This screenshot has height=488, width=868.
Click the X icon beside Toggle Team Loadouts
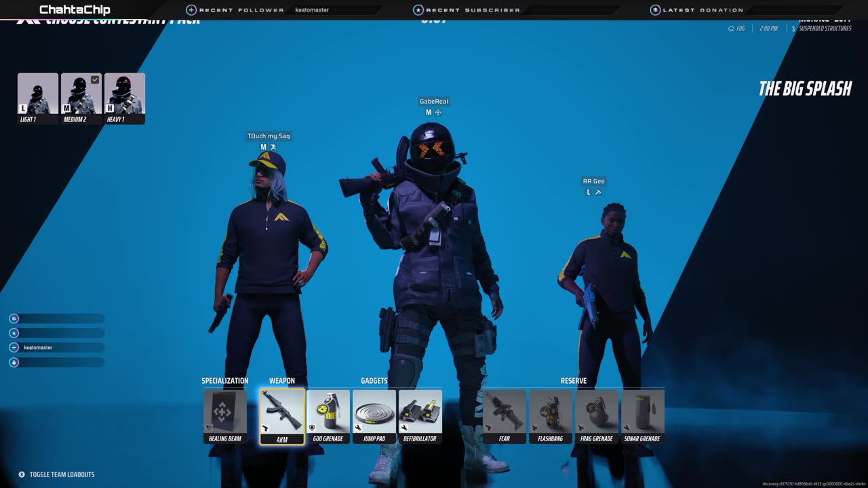point(22,474)
